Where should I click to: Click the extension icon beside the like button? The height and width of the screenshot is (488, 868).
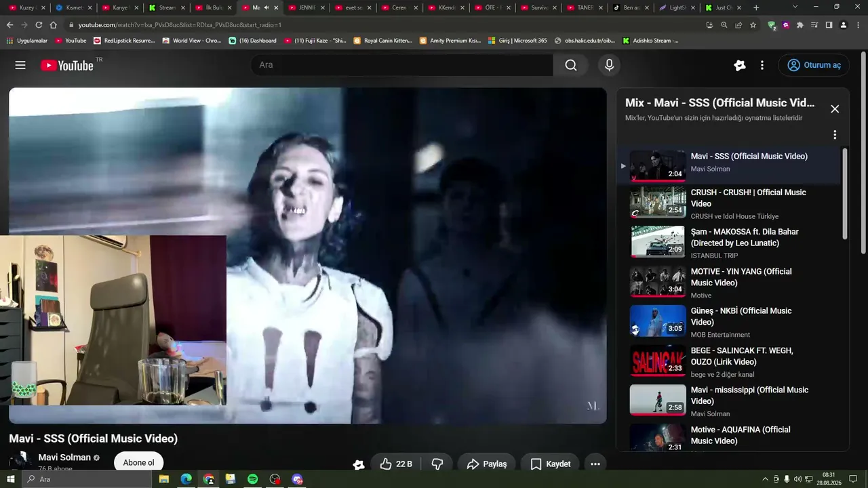coord(359,464)
